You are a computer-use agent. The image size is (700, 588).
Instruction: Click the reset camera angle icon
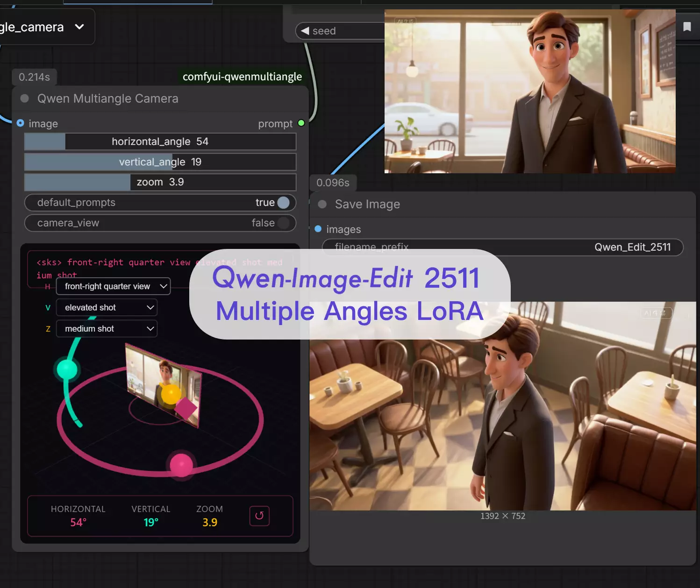pos(259,516)
